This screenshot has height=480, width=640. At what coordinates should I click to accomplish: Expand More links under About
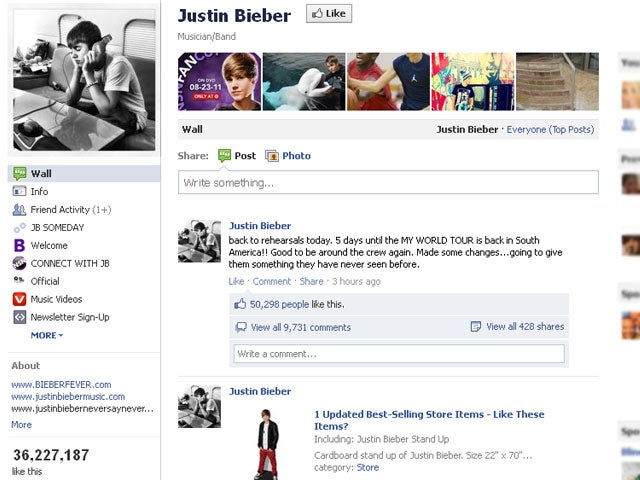(x=21, y=424)
